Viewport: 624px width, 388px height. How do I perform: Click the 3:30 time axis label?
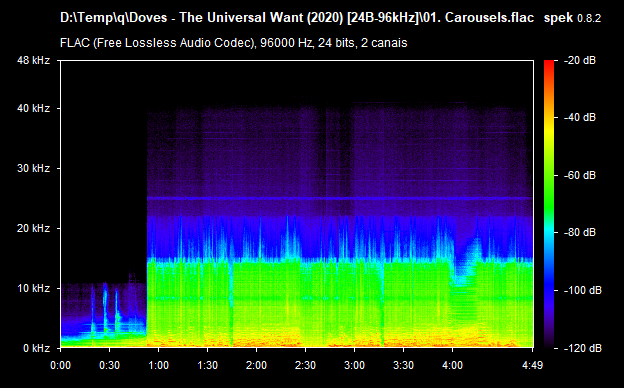[403, 365]
